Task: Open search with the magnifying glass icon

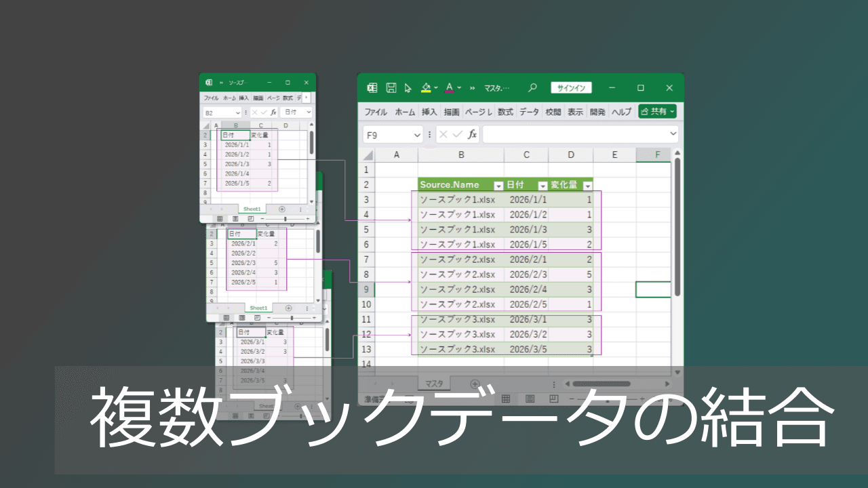Action: pyautogui.click(x=532, y=88)
